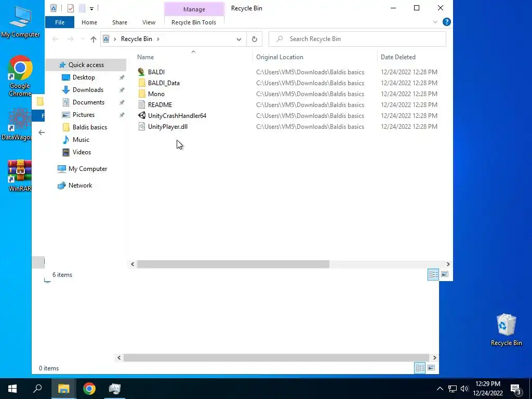Open the address bar history dropdown
The image size is (532, 399).
[x=239, y=39]
